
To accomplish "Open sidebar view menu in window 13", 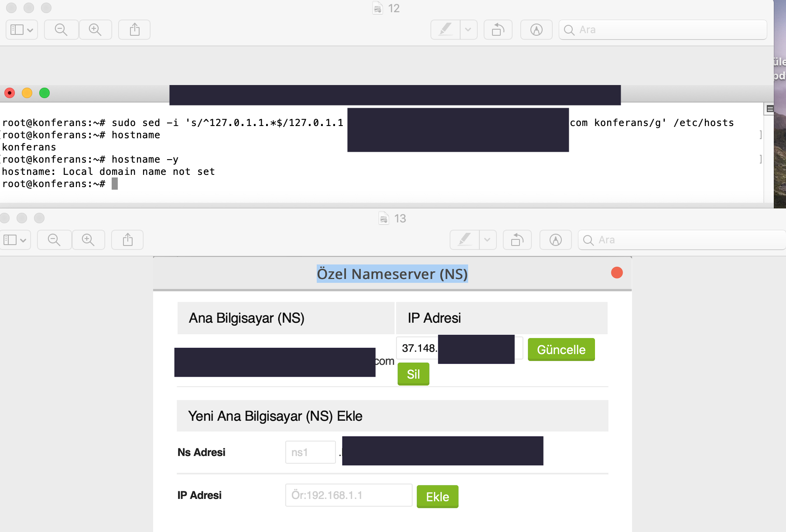I will click(x=15, y=240).
